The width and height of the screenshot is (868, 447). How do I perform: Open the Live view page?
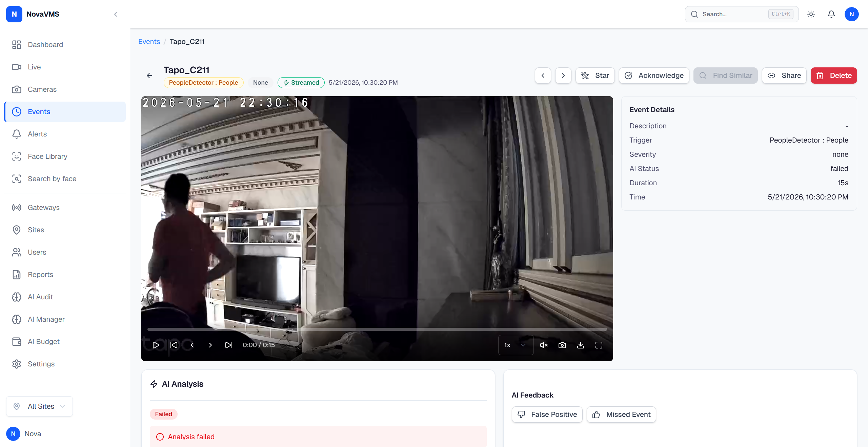coord(65,67)
